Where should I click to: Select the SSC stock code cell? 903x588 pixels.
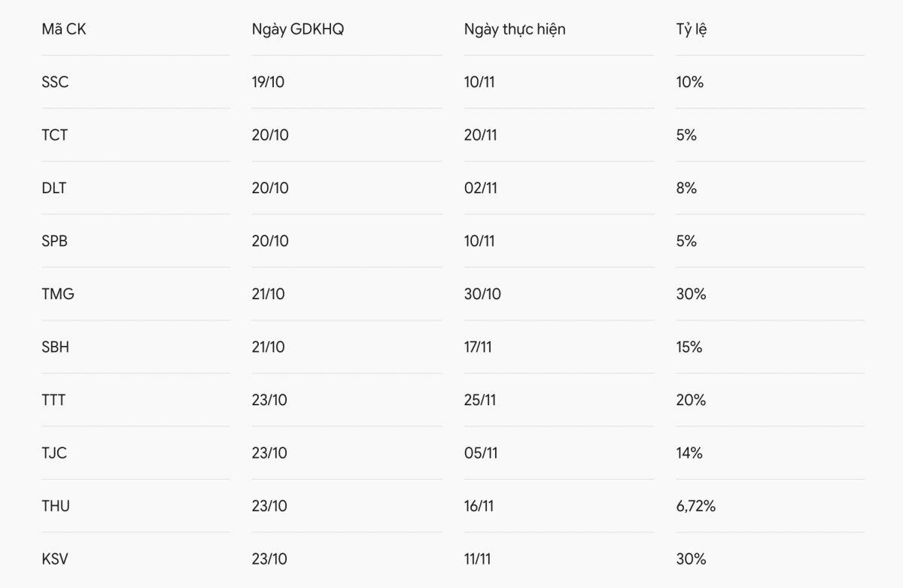point(55,82)
